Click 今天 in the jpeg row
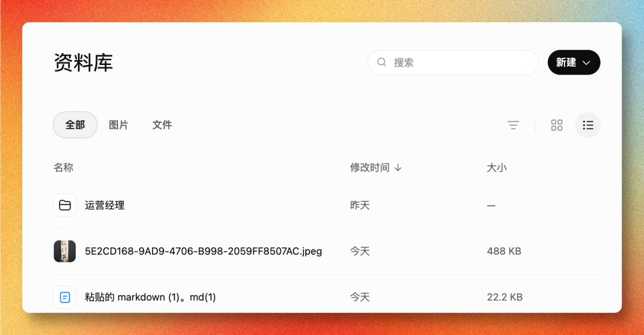Viewport: 644px width, 335px height. (360, 252)
